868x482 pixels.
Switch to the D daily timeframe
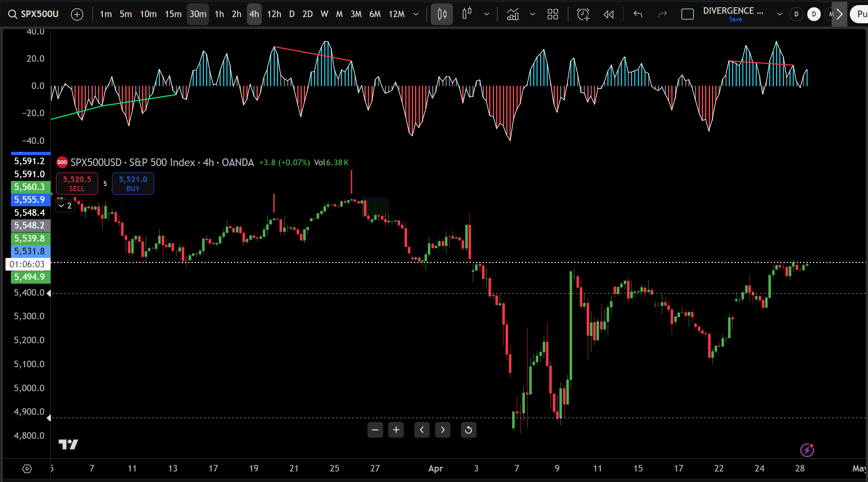(292, 14)
